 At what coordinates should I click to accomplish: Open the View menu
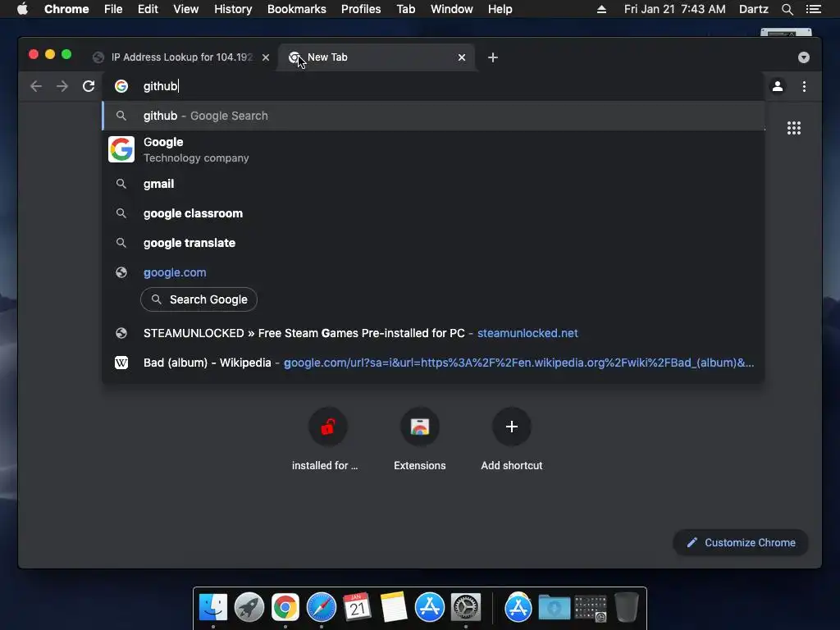point(186,9)
